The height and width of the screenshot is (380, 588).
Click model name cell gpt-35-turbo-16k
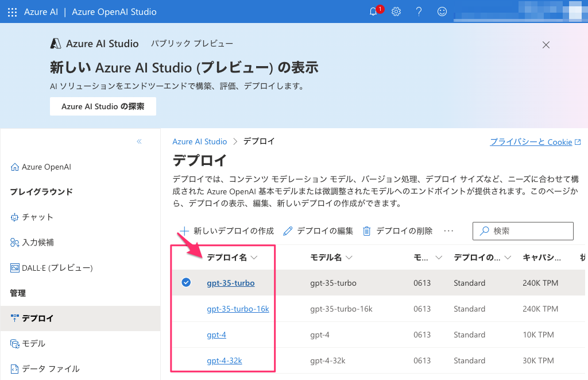pos(341,309)
